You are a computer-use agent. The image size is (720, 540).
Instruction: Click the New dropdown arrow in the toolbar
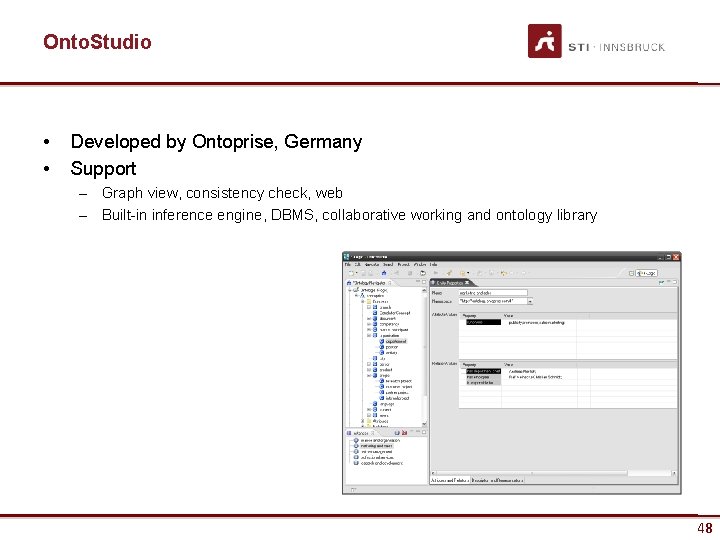[356, 273]
